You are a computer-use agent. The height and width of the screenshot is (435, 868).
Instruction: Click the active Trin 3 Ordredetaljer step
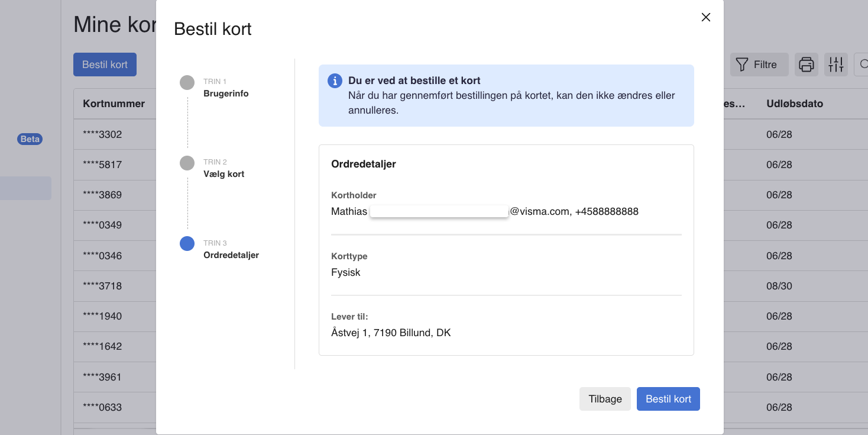point(187,244)
